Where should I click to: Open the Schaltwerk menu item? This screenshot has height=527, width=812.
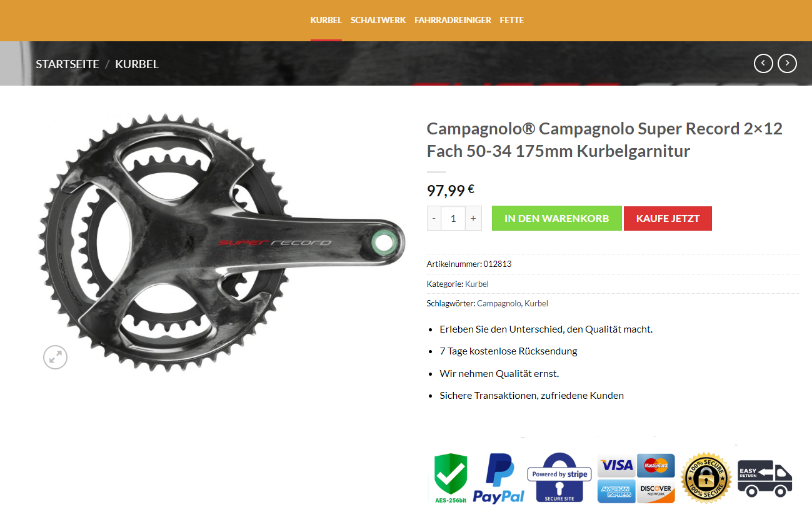378,20
